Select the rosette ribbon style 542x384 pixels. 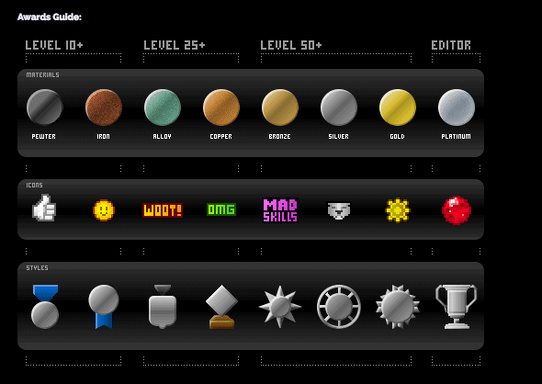pos(104,307)
